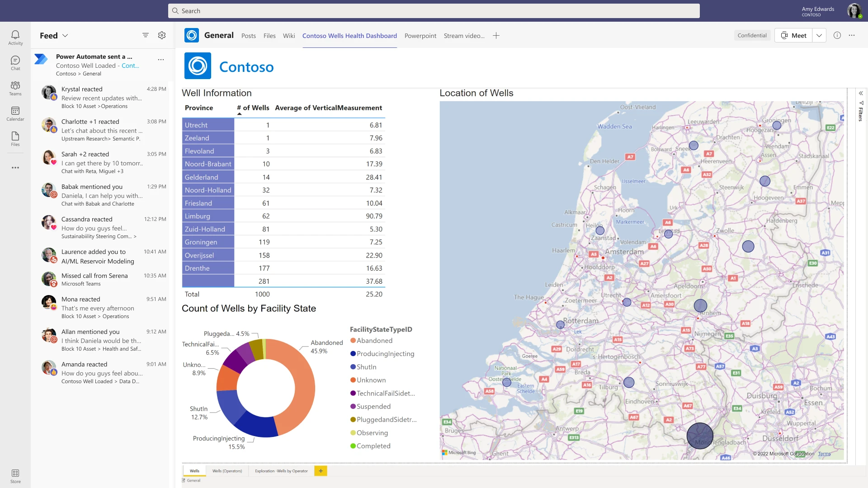Viewport: 868px width, 488px height.
Task: Open Feed settings gear
Action: [162, 35]
